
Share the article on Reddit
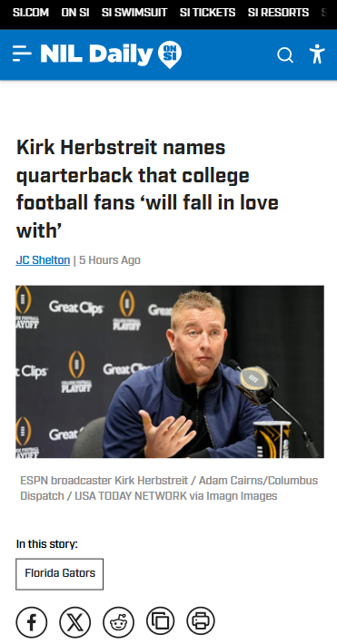pyautogui.click(x=118, y=622)
